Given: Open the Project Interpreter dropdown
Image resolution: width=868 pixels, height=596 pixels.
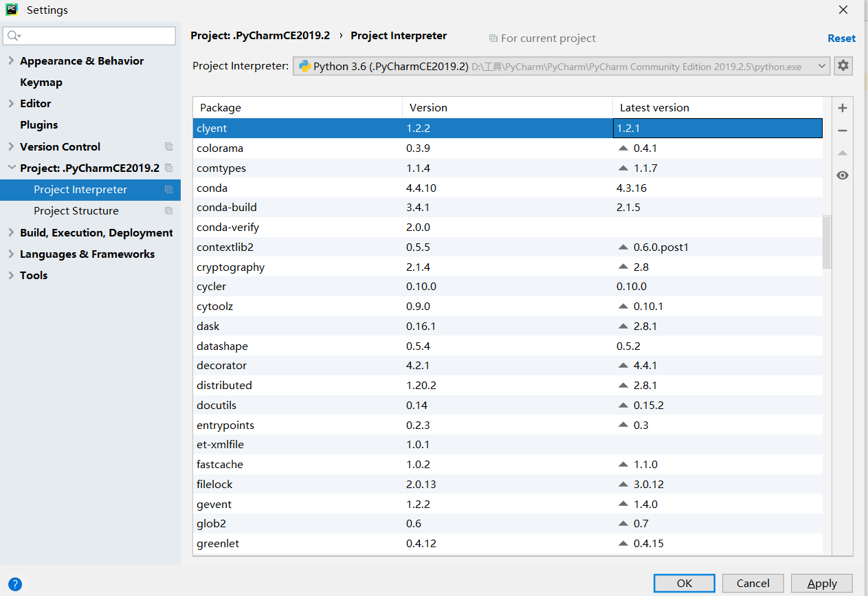Looking at the screenshot, I should [562, 66].
